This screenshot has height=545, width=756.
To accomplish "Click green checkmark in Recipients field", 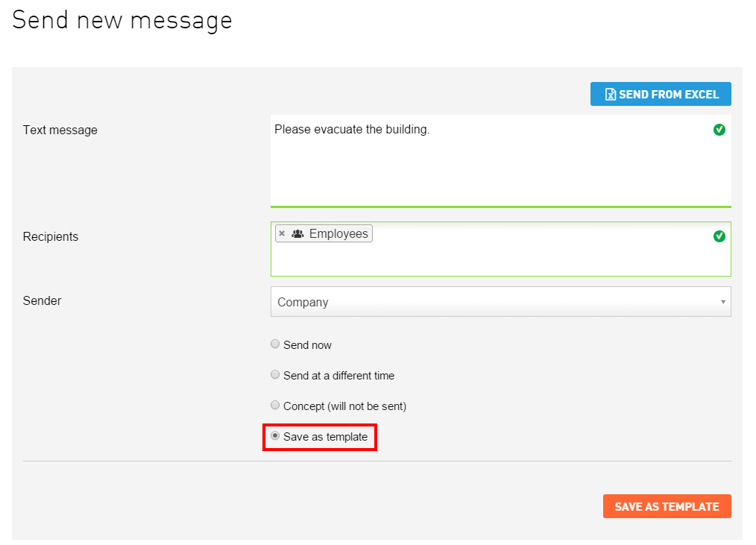I will [719, 236].
